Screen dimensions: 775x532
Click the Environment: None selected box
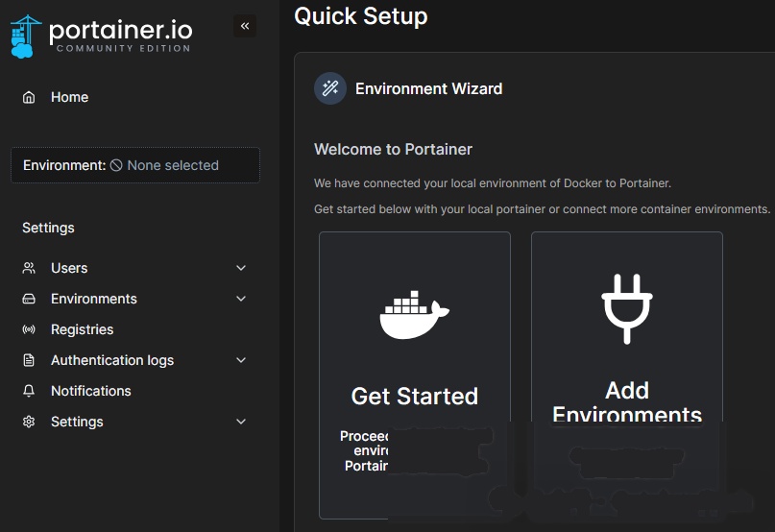click(x=135, y=165)
